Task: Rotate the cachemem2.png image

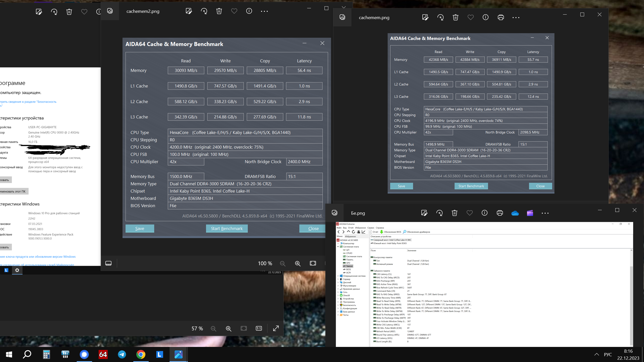Action: [x=204, y=11]
